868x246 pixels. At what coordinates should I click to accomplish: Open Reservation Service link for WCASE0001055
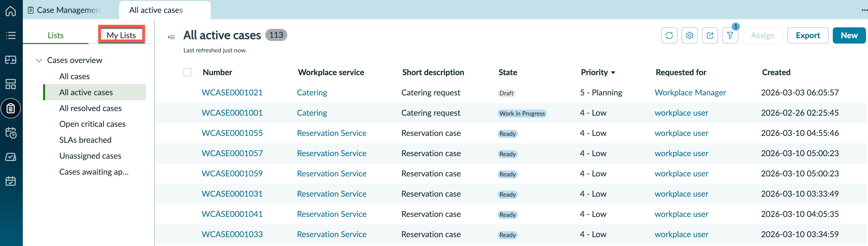point(332,133)
